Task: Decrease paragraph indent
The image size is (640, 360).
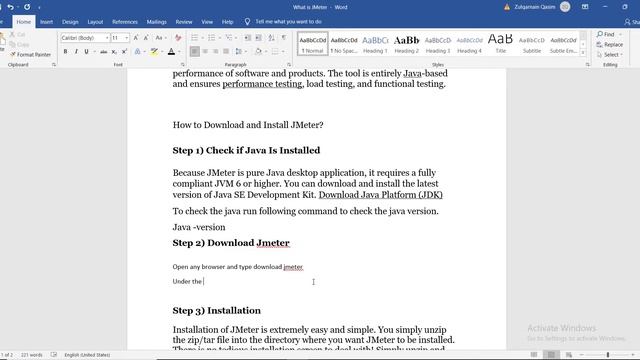Action: point(247,38)
